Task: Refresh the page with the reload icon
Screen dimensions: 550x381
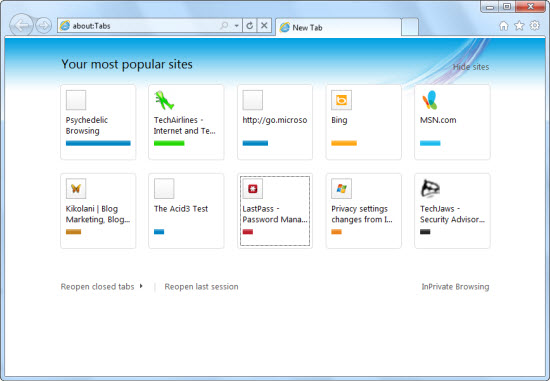Action: click(x=249, y=26)
